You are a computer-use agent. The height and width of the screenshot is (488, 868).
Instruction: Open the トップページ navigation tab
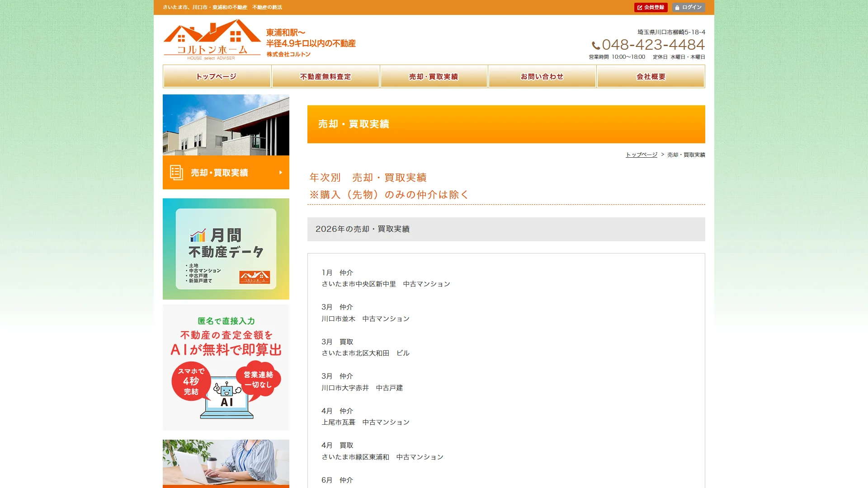pyautogui.click(x=217, y=76)
